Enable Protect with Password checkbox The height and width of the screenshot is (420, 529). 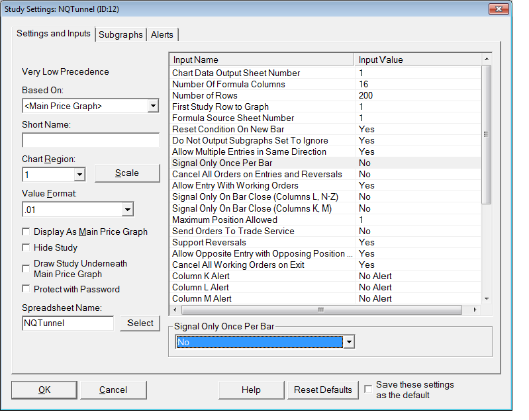(26, 289)
